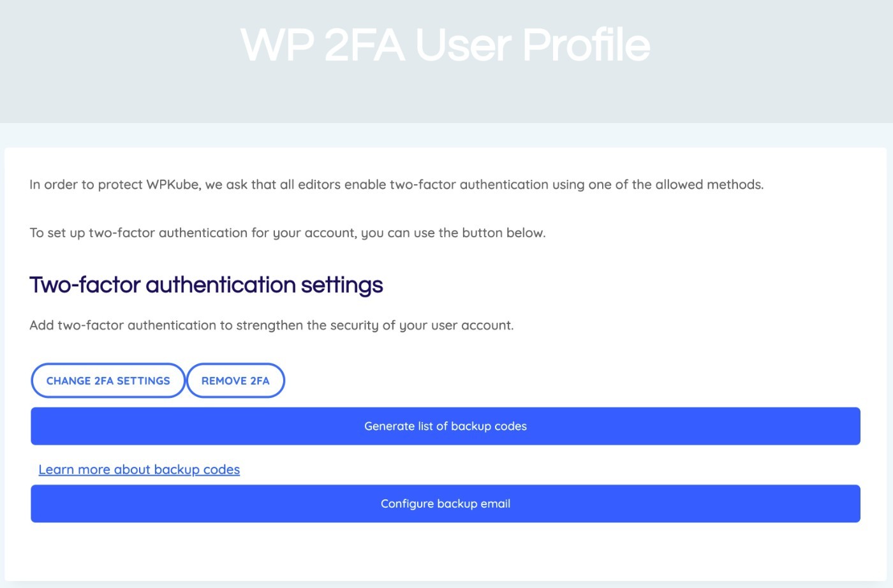Image resolution: width=893 pixels, height=588 pixels.
Task: Follow the Learn more about backup codes link
Action: click(x=139, y=470)
